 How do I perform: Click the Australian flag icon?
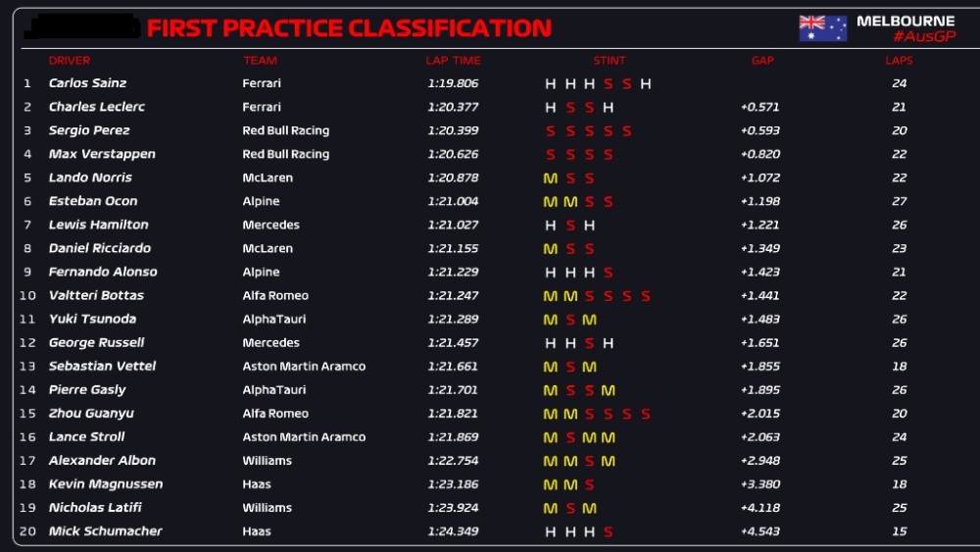[x=822, y=28]
